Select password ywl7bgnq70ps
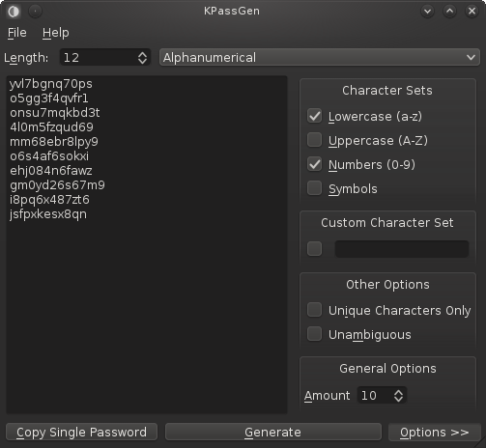Screen dimensions: 486x448 (51, 84)
